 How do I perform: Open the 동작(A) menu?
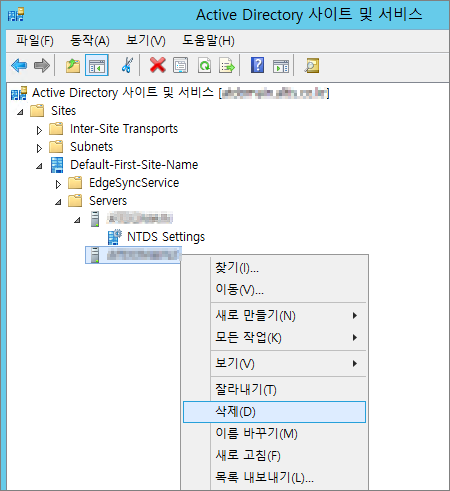[90, 41]
